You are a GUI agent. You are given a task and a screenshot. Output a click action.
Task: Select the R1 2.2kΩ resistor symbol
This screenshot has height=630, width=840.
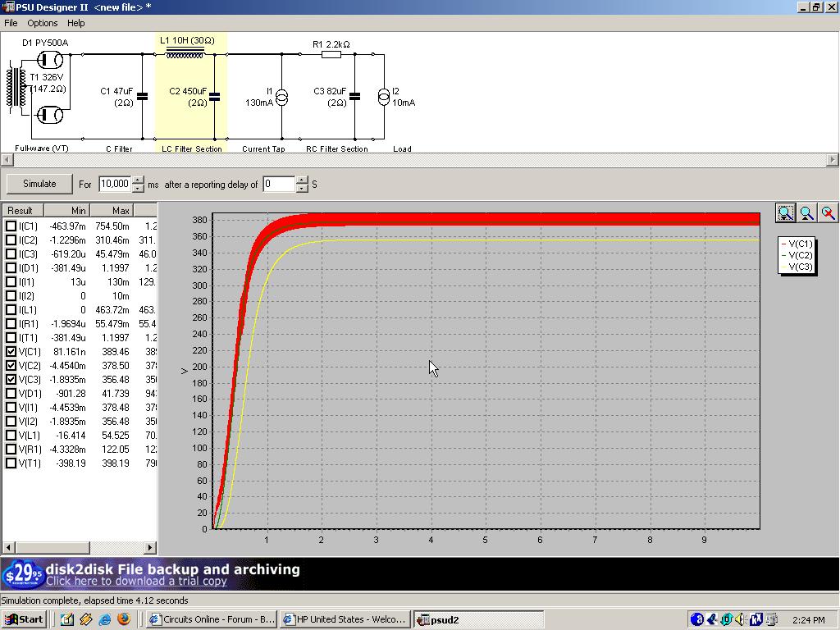point(331,55)
